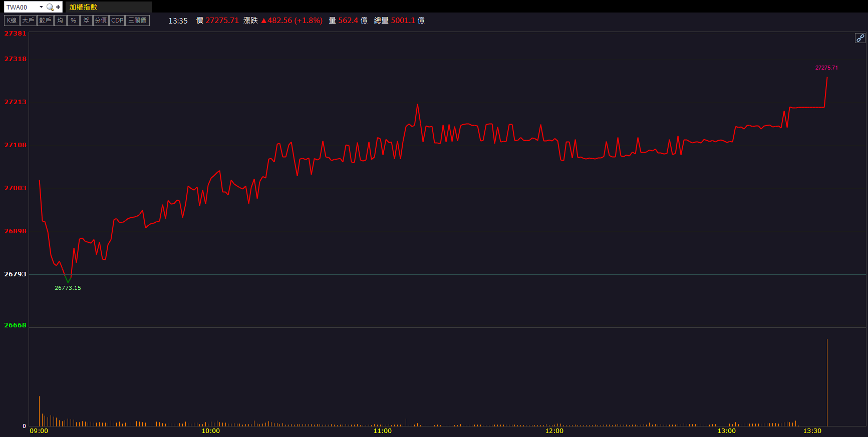
Task: Click into the TWA00 symbol input field
Action: (21, 7)
